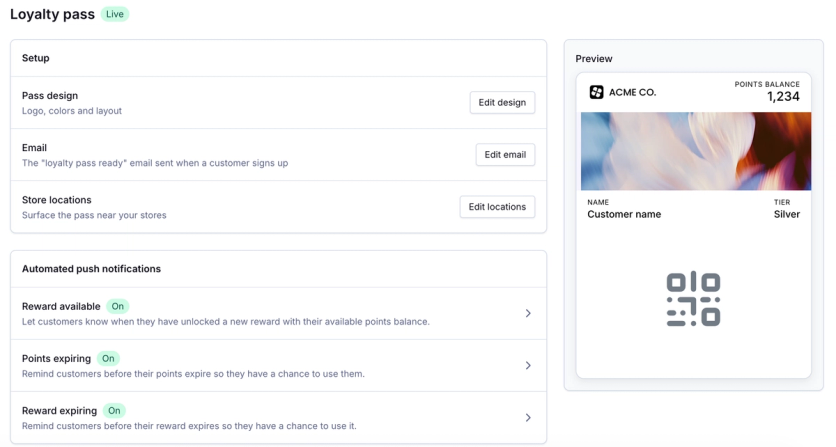Click the Preview panel heading
The width and height of the screenshot is (836, 447).
click(x=594, y=59)
